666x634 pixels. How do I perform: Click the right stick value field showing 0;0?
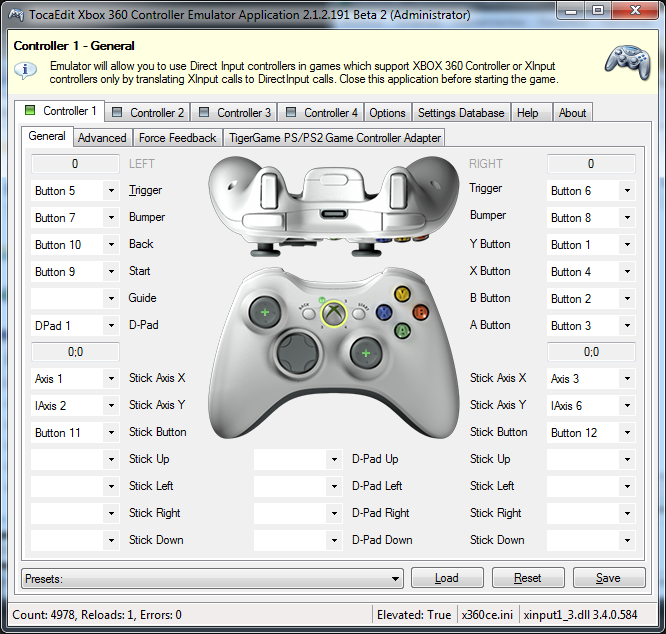tap(591, 352)
